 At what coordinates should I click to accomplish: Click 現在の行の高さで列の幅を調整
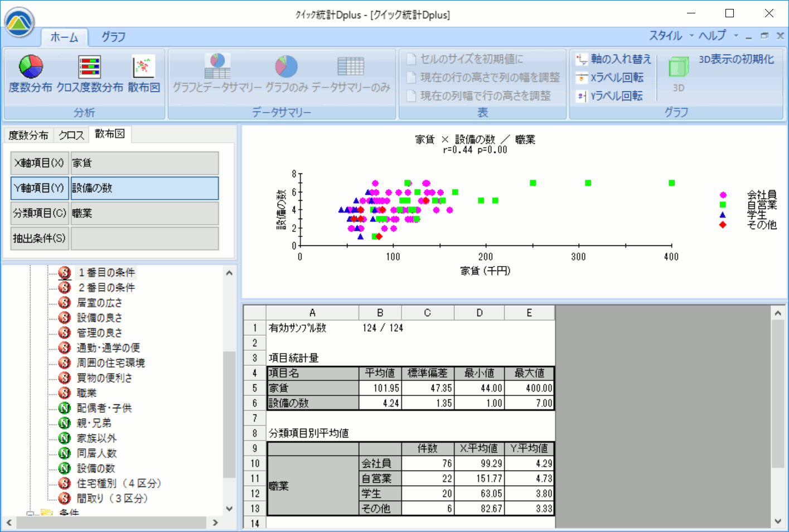click(x=483, y=78)
